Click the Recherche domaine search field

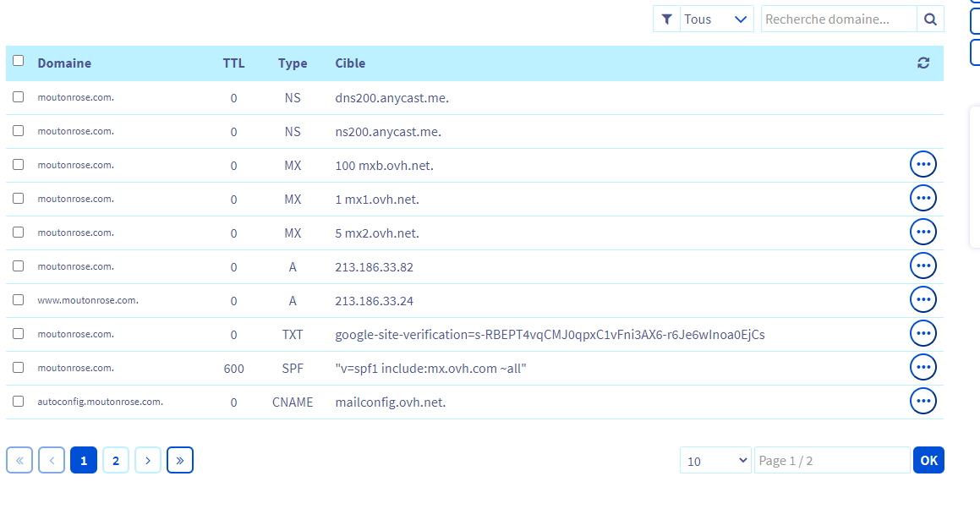tap(839, 19)
